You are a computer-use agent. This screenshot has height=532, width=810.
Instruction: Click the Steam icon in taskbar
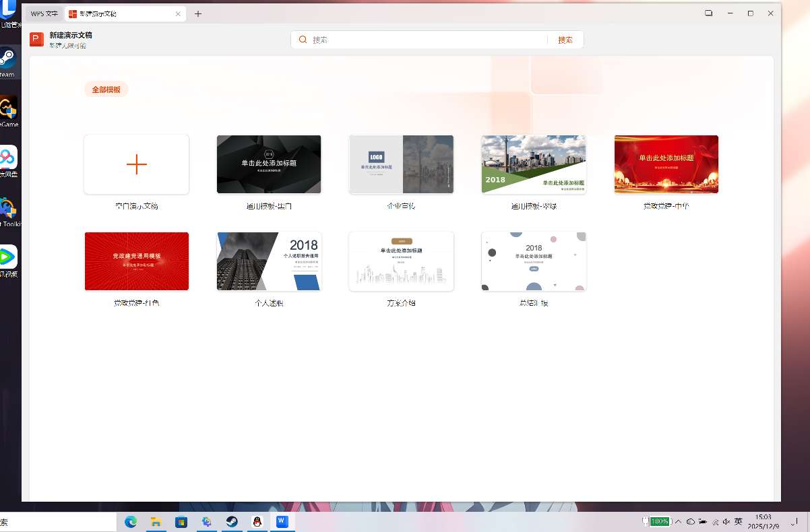(232, 522)
